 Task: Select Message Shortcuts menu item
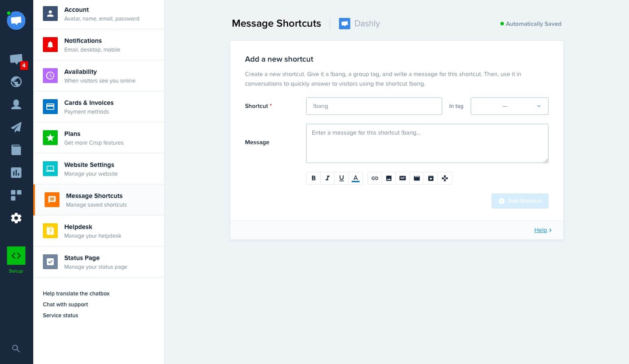click(x=99, y=200)
